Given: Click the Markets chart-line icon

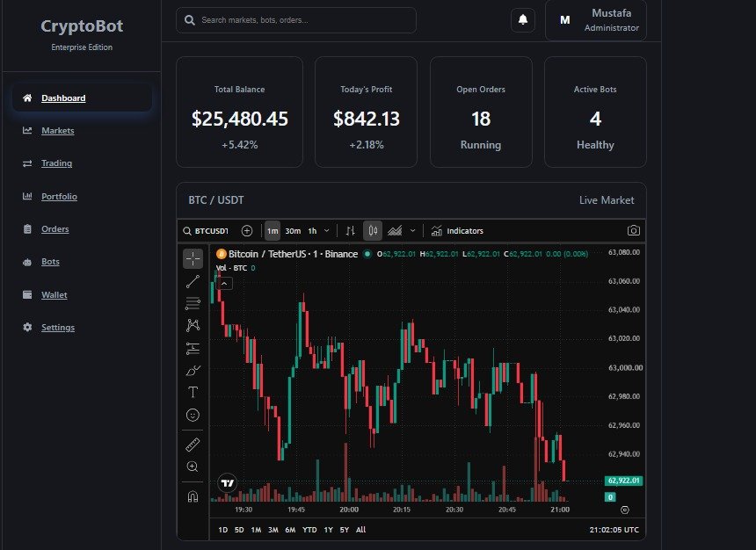Looking at the screenshot, I should tap(27, 131).
